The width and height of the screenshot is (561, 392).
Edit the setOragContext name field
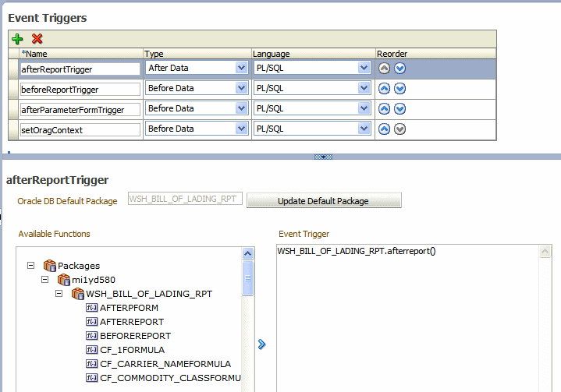coord(80,129)
